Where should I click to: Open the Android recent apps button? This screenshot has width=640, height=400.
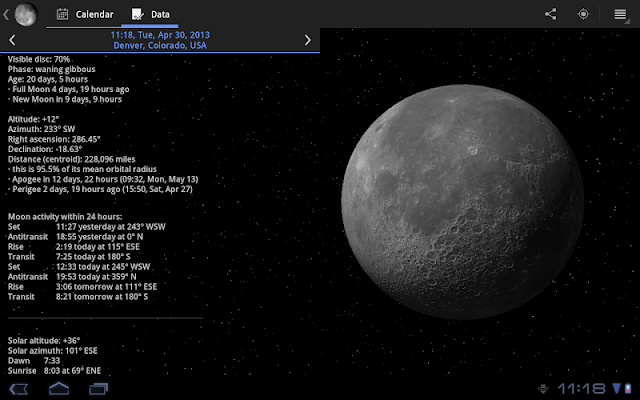(x=98, y=389)
